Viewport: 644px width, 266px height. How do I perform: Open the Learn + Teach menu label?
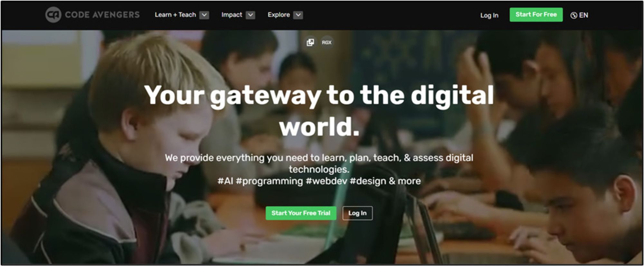[x=175, y=15]
